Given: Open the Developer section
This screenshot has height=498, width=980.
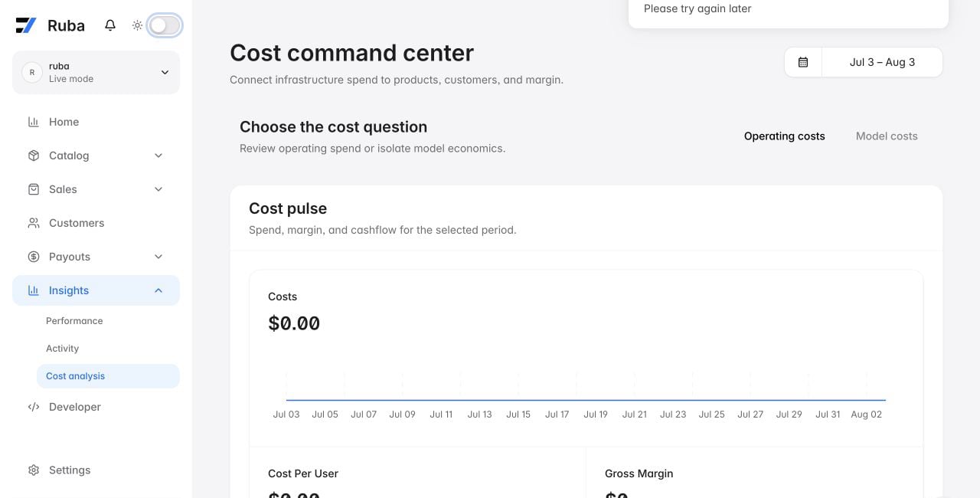Looking at the screenshot, I should 96,407.
